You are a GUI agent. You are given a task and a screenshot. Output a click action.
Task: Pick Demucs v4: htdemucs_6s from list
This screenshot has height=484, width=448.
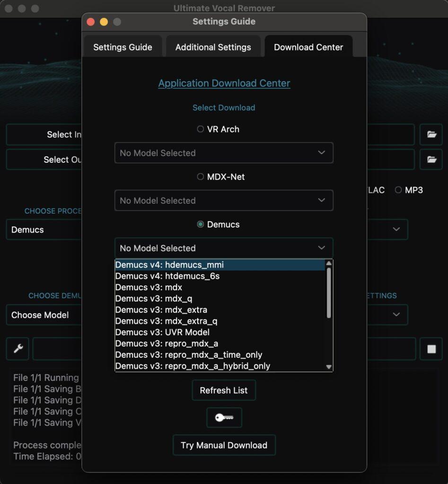[167, 276]
